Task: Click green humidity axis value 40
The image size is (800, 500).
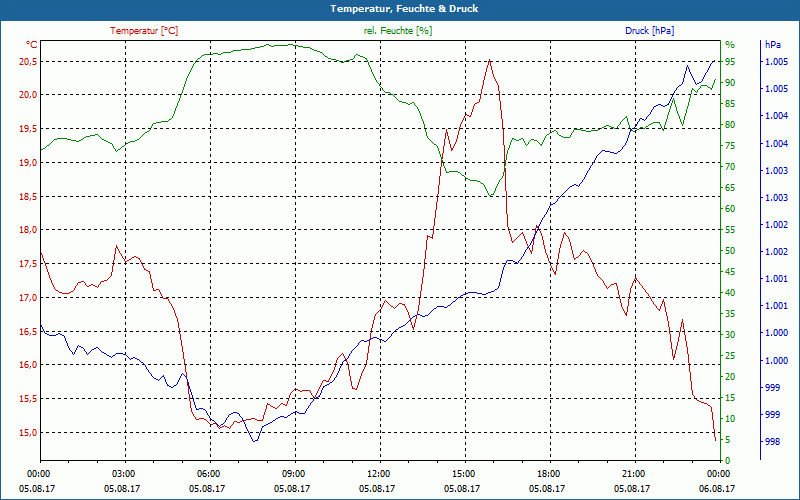Action: [x=730, y=293]
